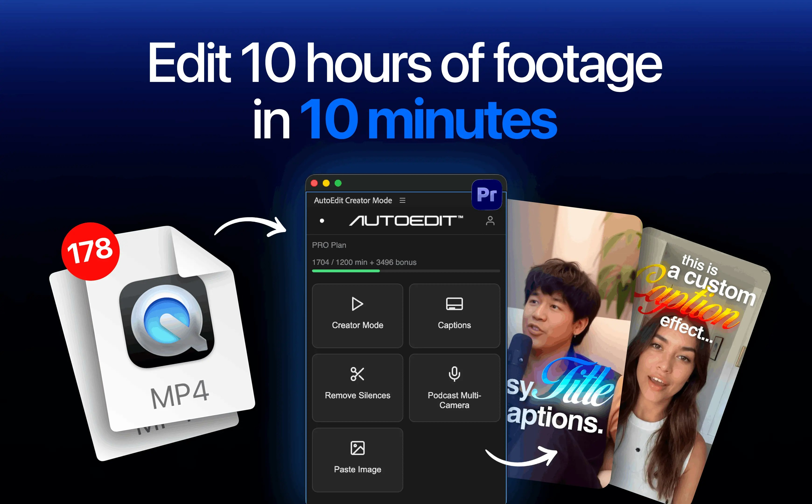This screenshot has height=504, width=812.
Task: Open the Creator Mode tile
Action: tap(357, 315)
